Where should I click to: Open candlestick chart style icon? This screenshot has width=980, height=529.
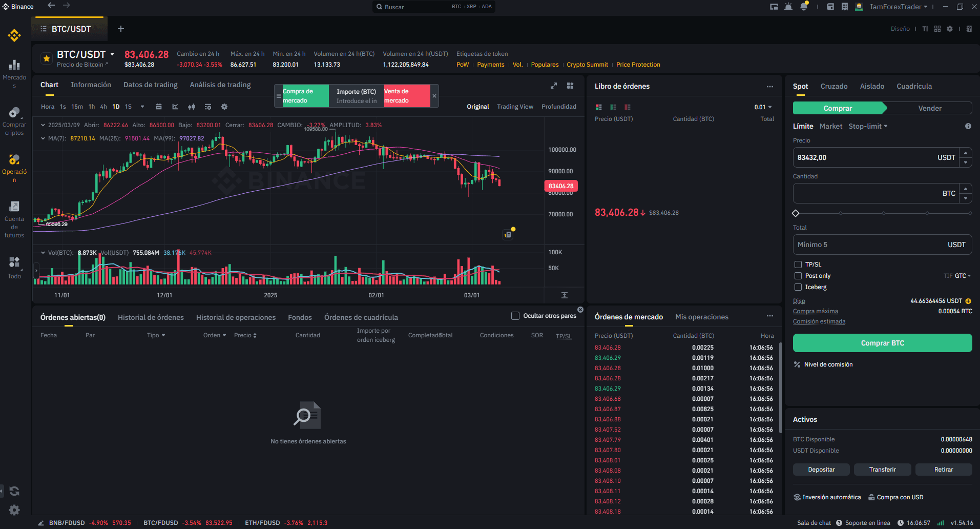point(192,107)
